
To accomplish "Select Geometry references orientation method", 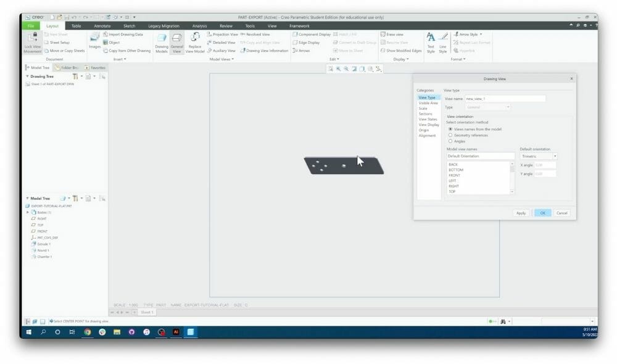I will click(450, 135).
